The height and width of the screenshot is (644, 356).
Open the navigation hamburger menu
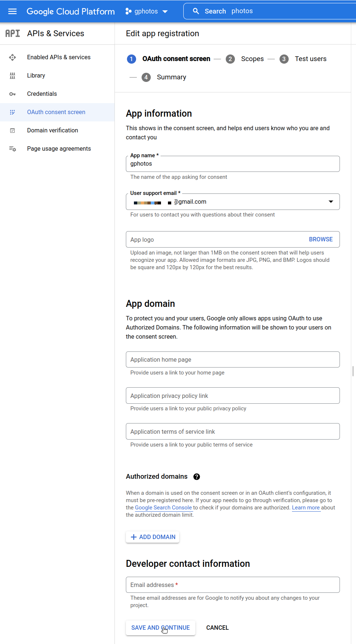(12, 11)
